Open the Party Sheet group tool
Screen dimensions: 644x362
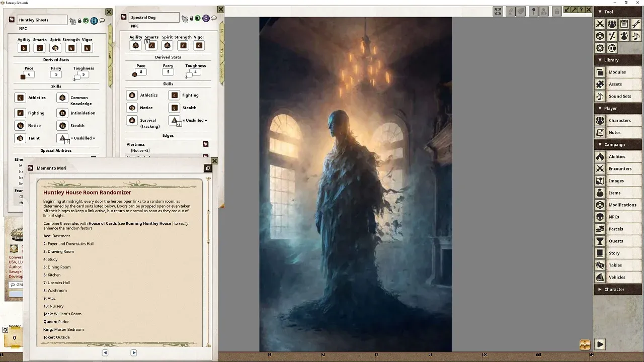pos(612,24)
